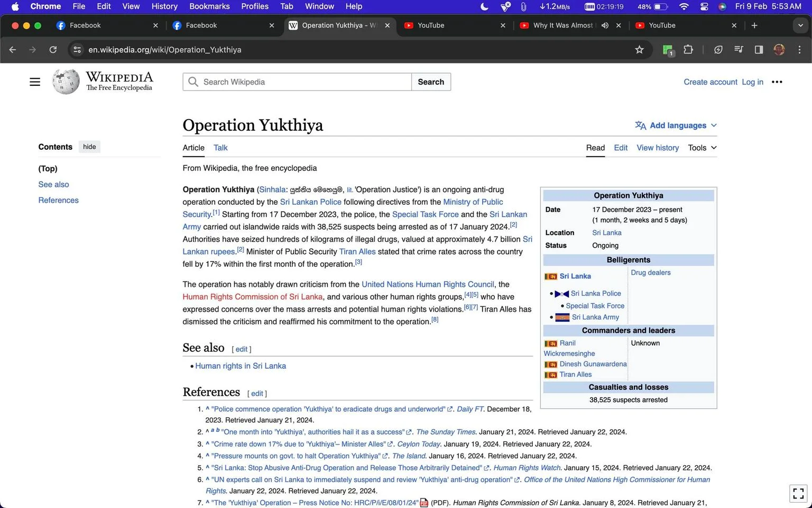Viewport: 812px width, 508px height.
Task: Toggle Chrome side panel icon
Action: click(x=759, y=50)
